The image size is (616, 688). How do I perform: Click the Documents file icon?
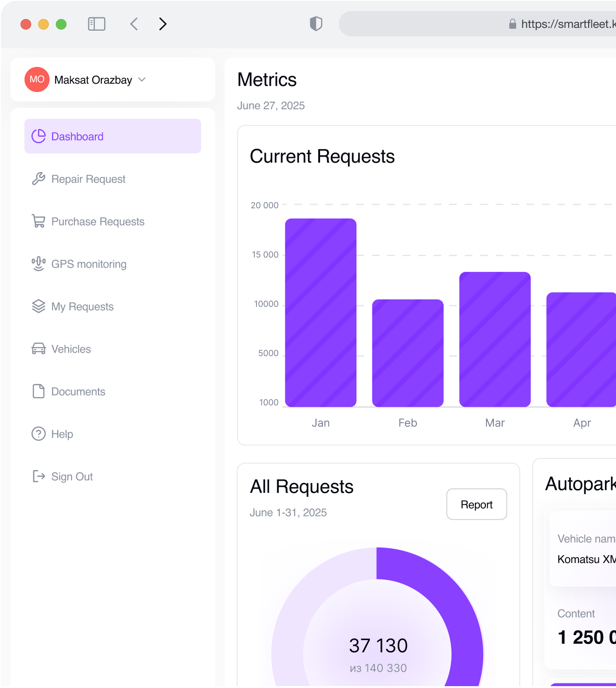39,391
